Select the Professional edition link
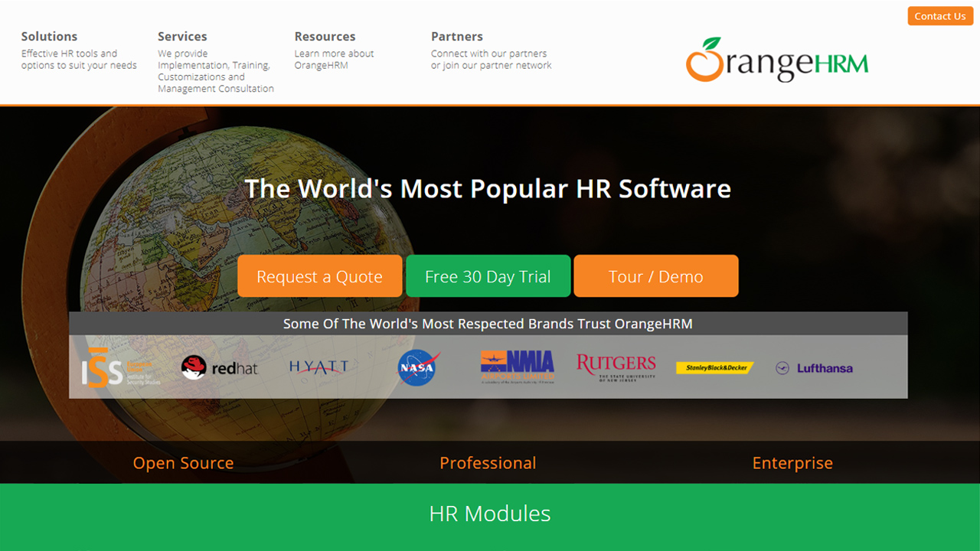This screenshot has height=551, width=980. pyautogui.click(x=488, y=463)
